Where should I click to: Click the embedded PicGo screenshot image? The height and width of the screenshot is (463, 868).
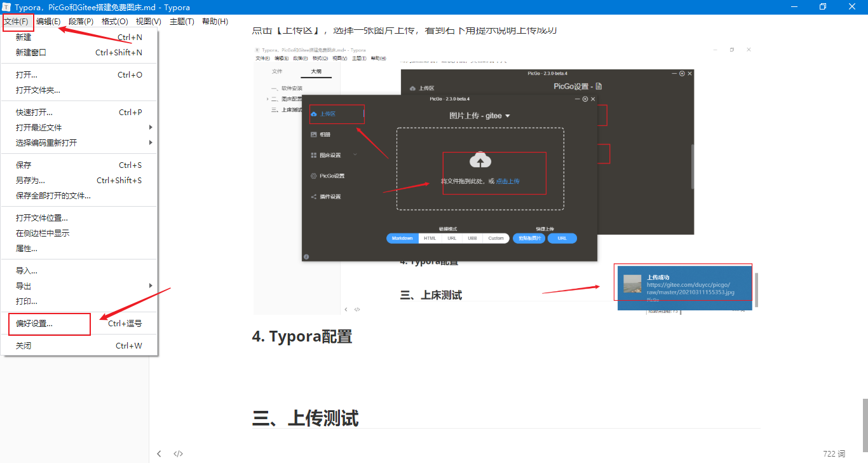coord(506,179)
